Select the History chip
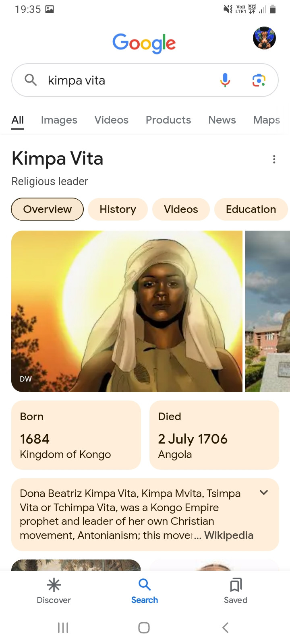 (118, 209)
